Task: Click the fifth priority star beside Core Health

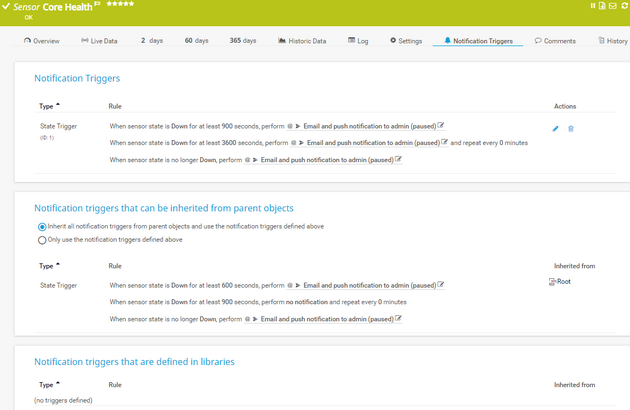Action: pos(131,5)
